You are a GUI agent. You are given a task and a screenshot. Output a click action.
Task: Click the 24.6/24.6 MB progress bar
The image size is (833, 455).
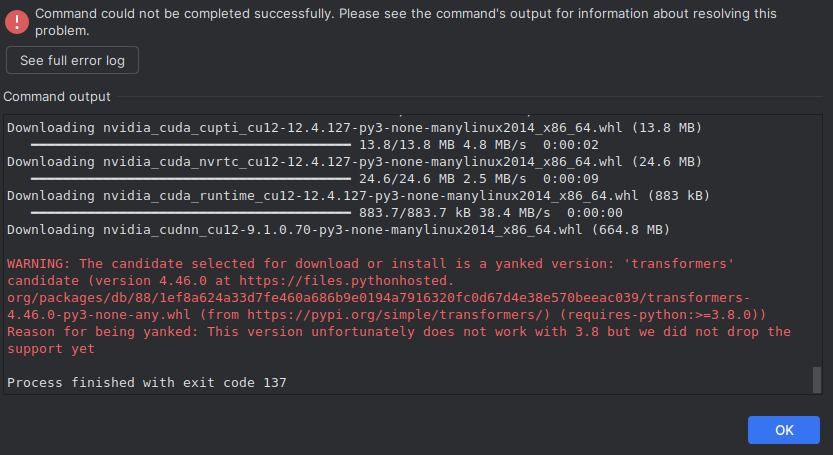pos(190,179)
